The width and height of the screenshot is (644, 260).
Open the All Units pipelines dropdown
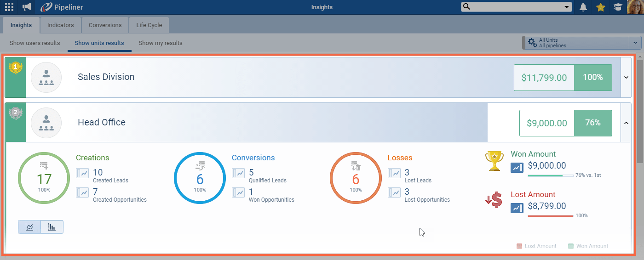pos(635,43)
